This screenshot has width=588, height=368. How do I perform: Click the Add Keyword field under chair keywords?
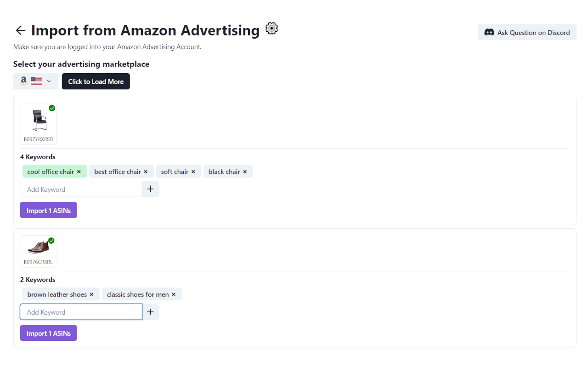(x=81, y=189)
